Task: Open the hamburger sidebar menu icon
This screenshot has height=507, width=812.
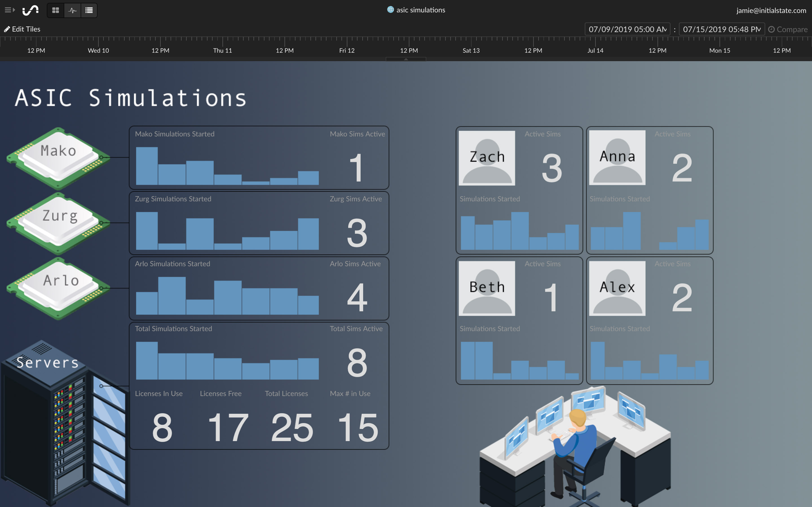Action: (9, 10)
